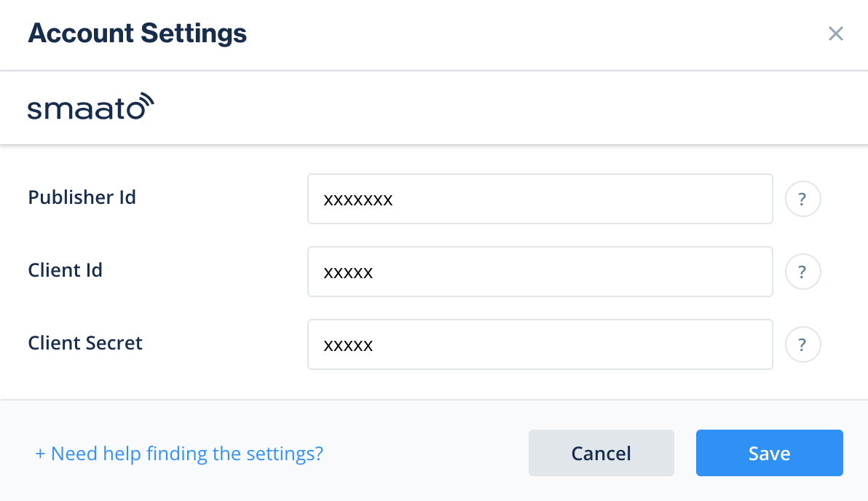
Task: Click the xxxxx value in Client Secret
Action: tap(348, 345)
